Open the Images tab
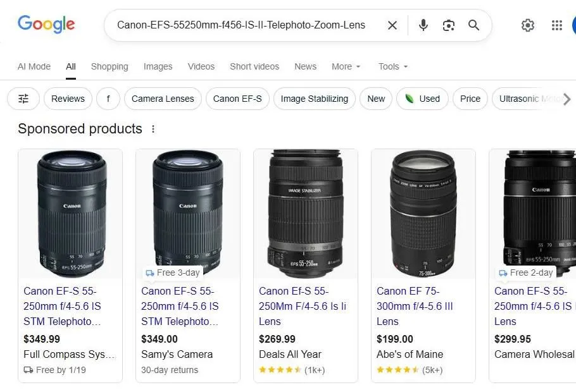 (158, 66)
